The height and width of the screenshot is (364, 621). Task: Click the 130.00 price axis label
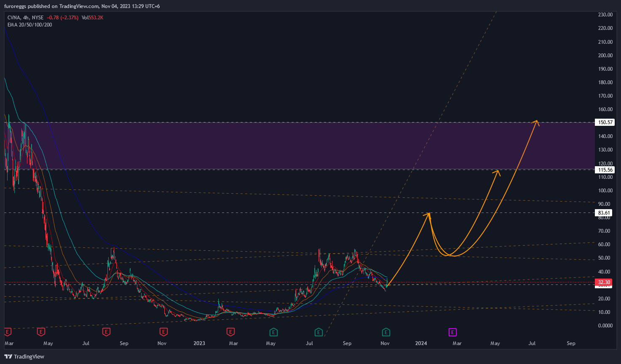[605, 150]
